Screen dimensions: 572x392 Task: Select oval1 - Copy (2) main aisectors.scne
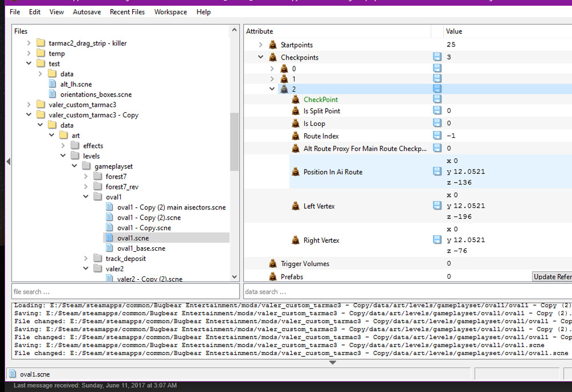coord(172,207)
